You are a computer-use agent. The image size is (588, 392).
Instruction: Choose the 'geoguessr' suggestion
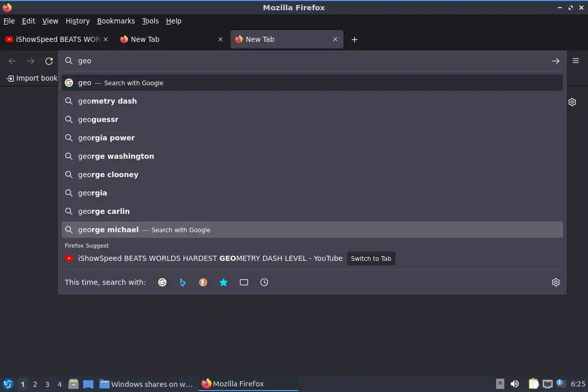point(312,119)
